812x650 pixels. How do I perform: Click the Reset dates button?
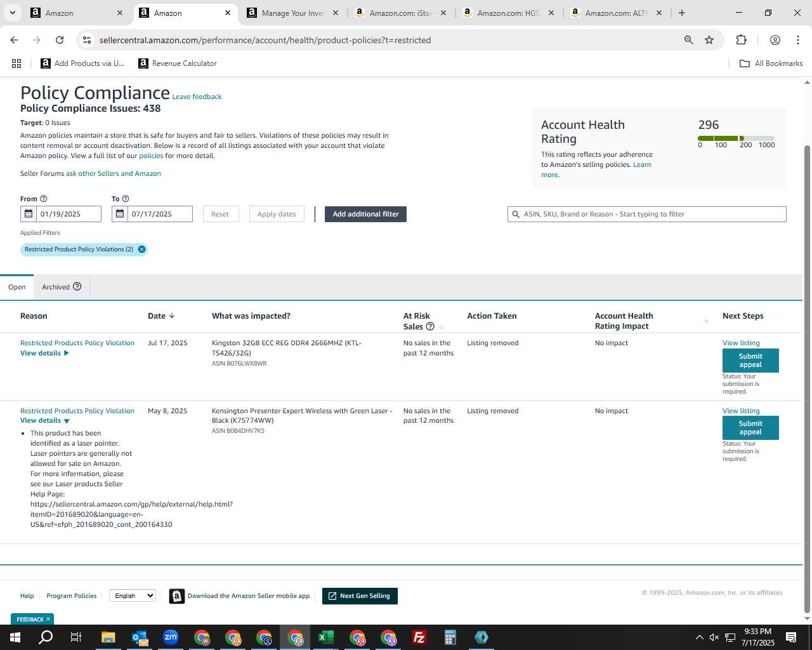point(220,214)
